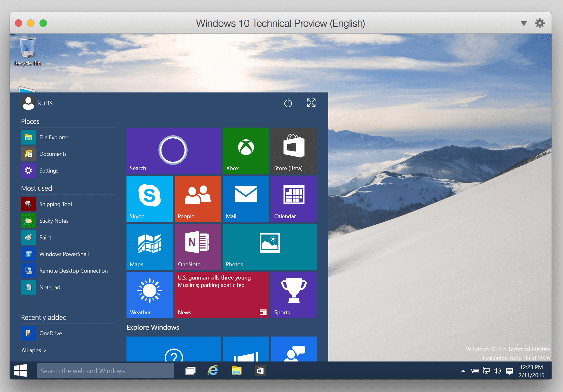
Task: Click the Windows Start button
Action: click(21, 370)
